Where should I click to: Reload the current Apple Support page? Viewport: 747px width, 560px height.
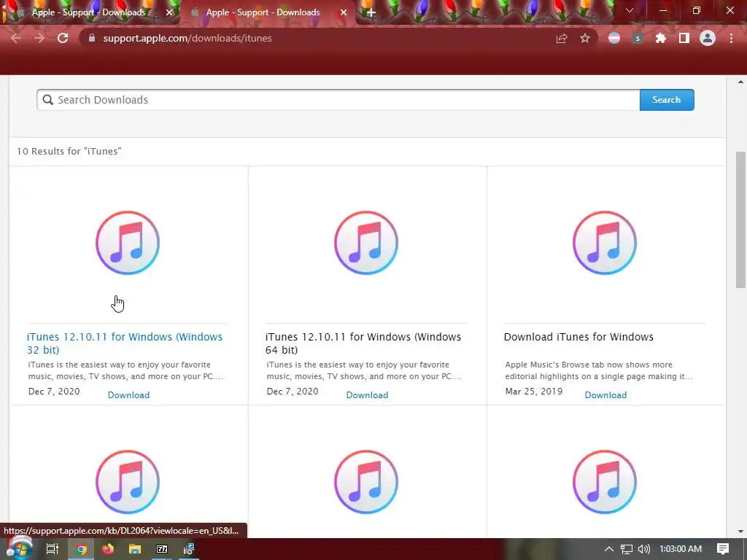pyautogui.click(x=63, y=38)
